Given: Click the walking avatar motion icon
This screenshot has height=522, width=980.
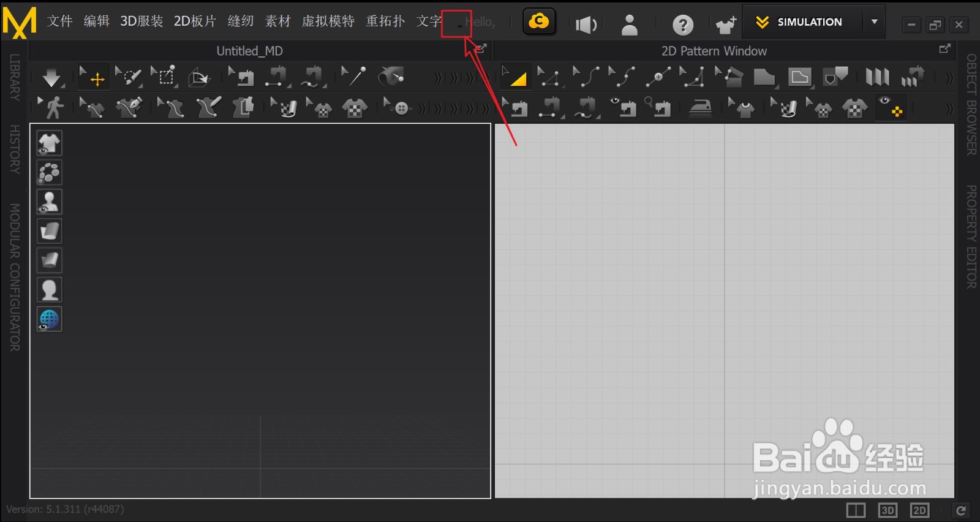Looking at the screenshot, I should coord(51,107).
